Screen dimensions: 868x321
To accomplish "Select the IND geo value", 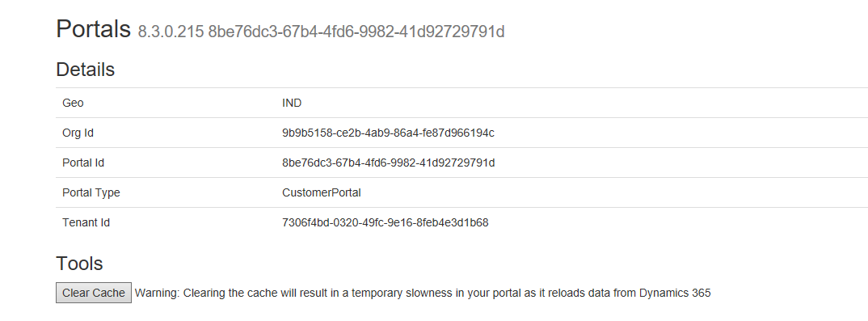I will pos(292,103).
